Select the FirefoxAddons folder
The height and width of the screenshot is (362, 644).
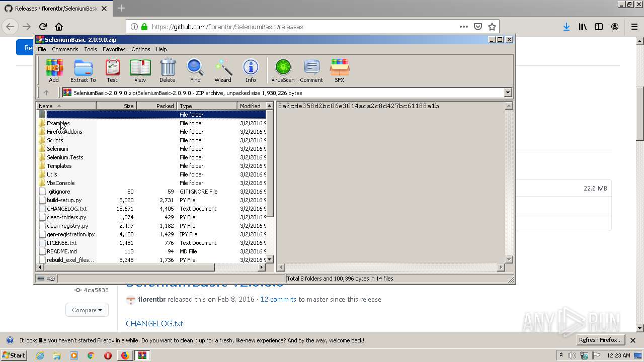coord(64,132)
